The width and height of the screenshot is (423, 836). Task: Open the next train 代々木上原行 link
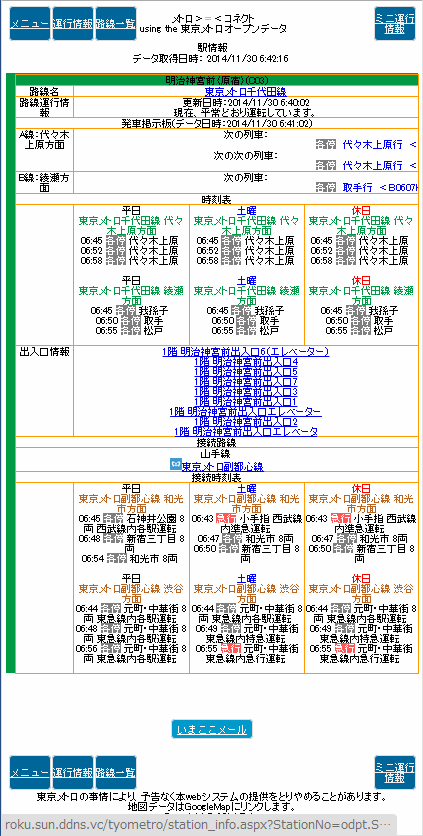tap(372, 144)
